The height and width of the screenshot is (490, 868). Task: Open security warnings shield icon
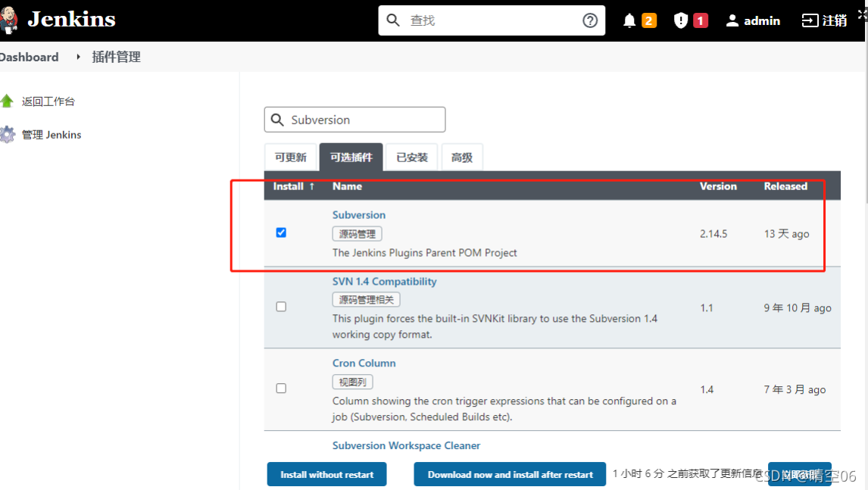[680, 20]
